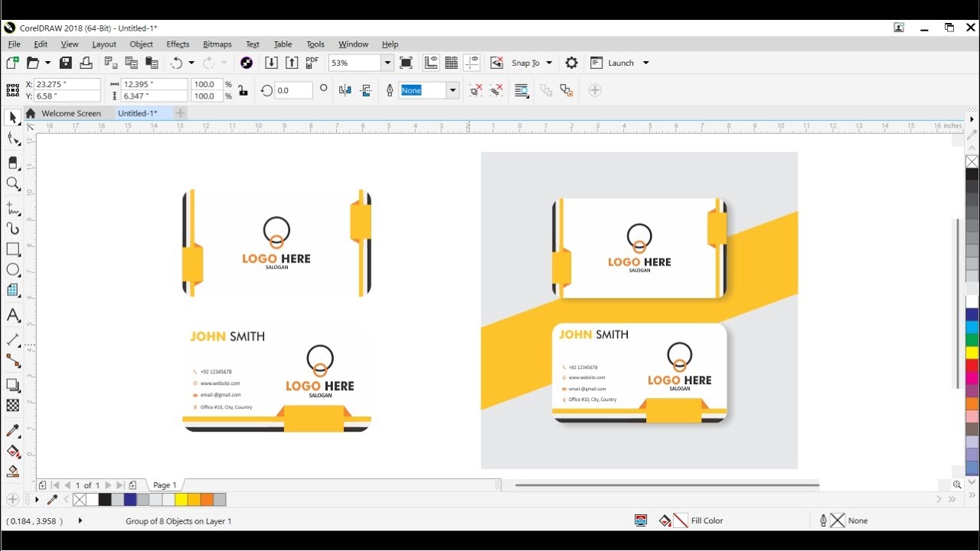
Task: Select the Drop Shadow tool
Action: [x=12, y=385]
